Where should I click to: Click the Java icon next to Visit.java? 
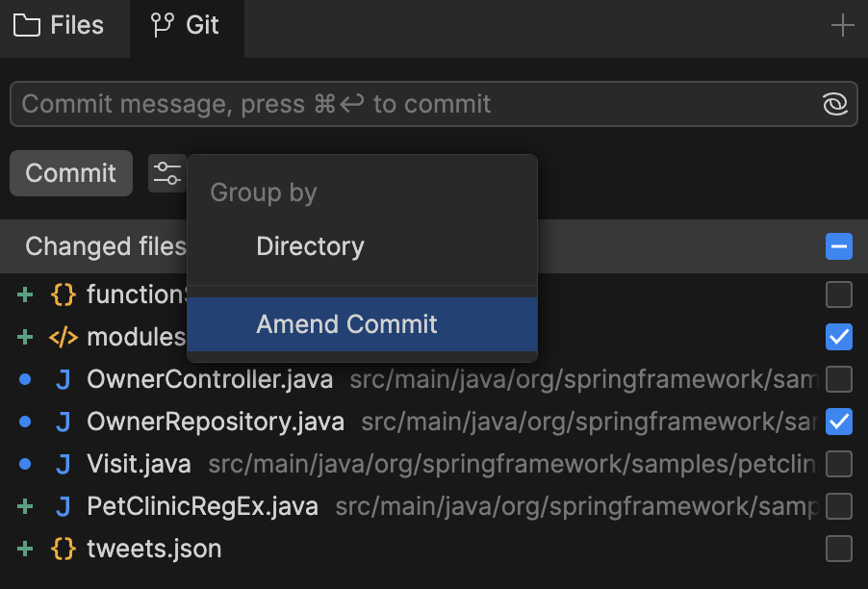click(x=64, y=463)
